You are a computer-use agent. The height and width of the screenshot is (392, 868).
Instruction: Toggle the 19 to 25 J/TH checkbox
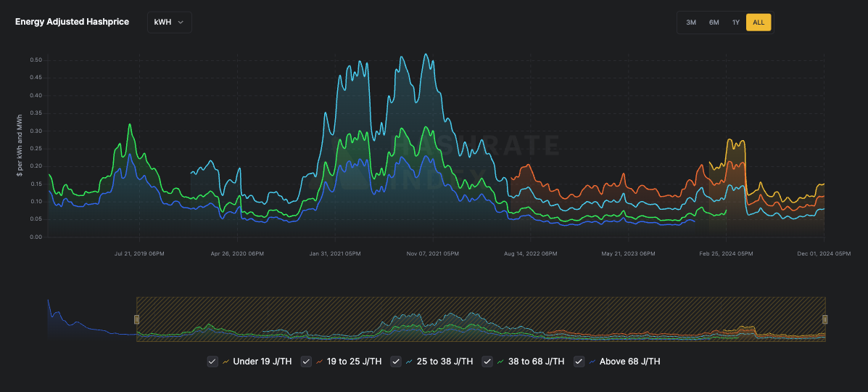306,362
